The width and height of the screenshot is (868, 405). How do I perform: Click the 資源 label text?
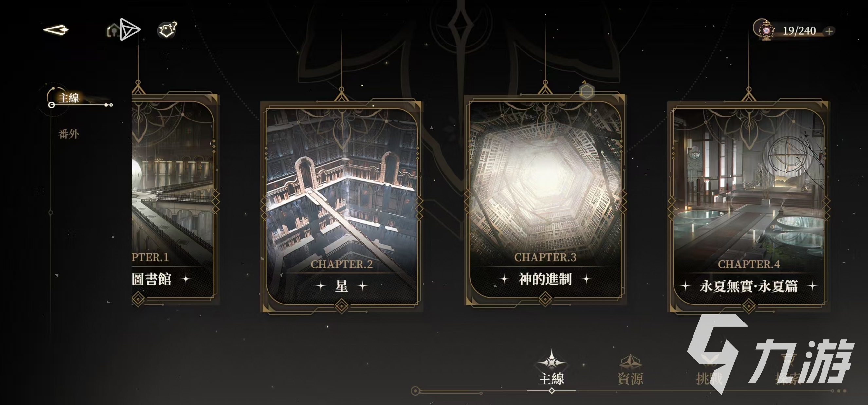point(630,378)
